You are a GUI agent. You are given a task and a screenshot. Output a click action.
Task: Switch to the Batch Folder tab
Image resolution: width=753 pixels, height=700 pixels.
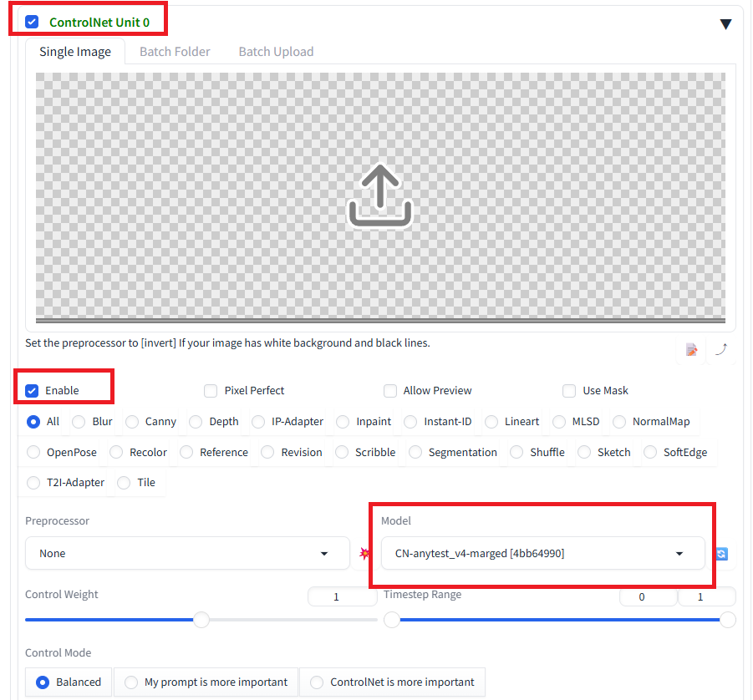pyautogui.click(x=175, y=51)
